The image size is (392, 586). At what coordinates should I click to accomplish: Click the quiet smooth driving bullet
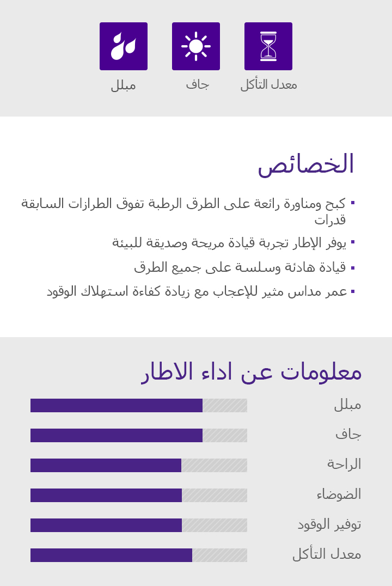coord(240,267)
